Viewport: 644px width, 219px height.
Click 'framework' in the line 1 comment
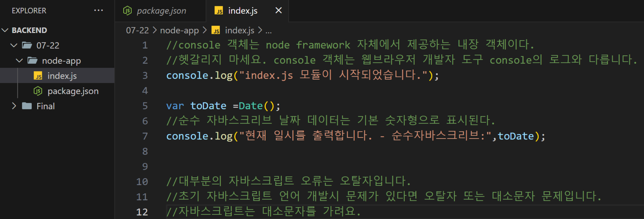323,45
